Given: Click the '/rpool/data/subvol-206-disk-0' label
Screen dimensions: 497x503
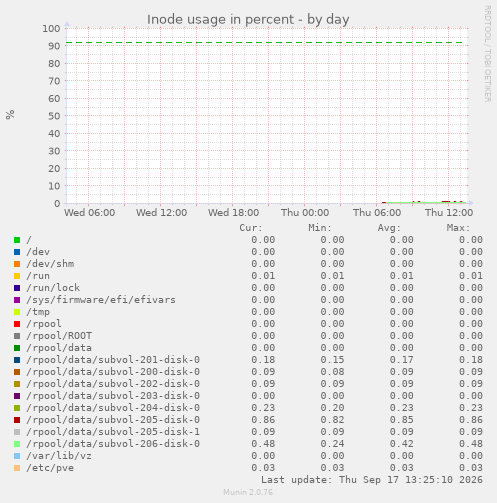Looking at the screenshot, I should tap(113, 444).
